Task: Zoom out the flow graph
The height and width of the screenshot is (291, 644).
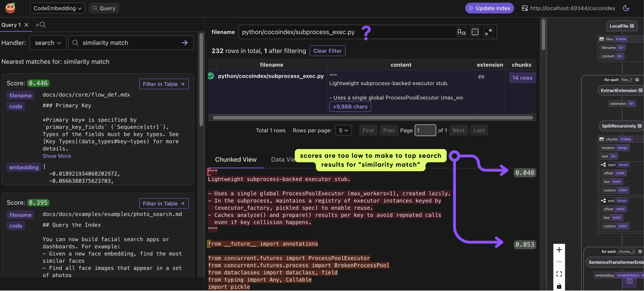Action: click(x=559, y=262)
